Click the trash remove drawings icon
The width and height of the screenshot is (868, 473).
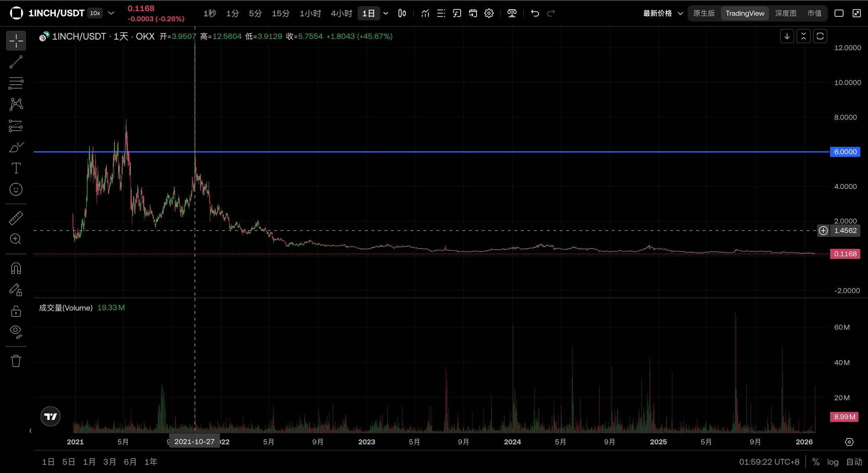click(x=16, y=361)
